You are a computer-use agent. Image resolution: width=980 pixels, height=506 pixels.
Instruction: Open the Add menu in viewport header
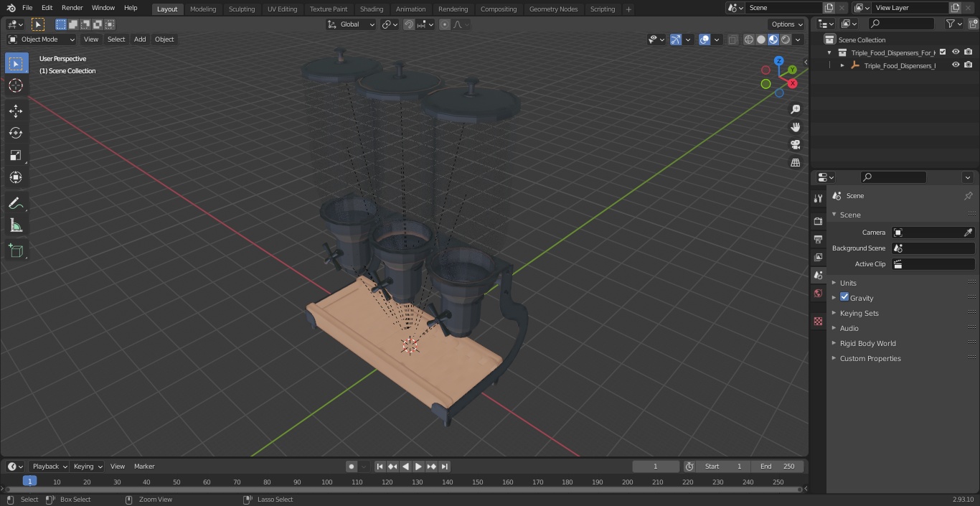coord(140,39)
